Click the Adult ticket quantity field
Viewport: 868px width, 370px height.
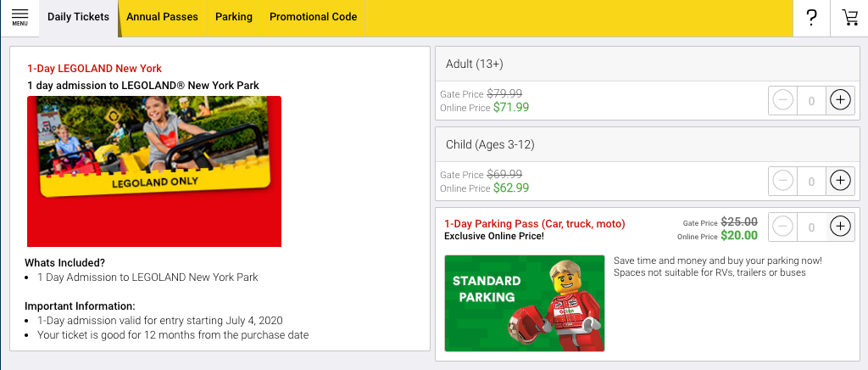point(811,100)
